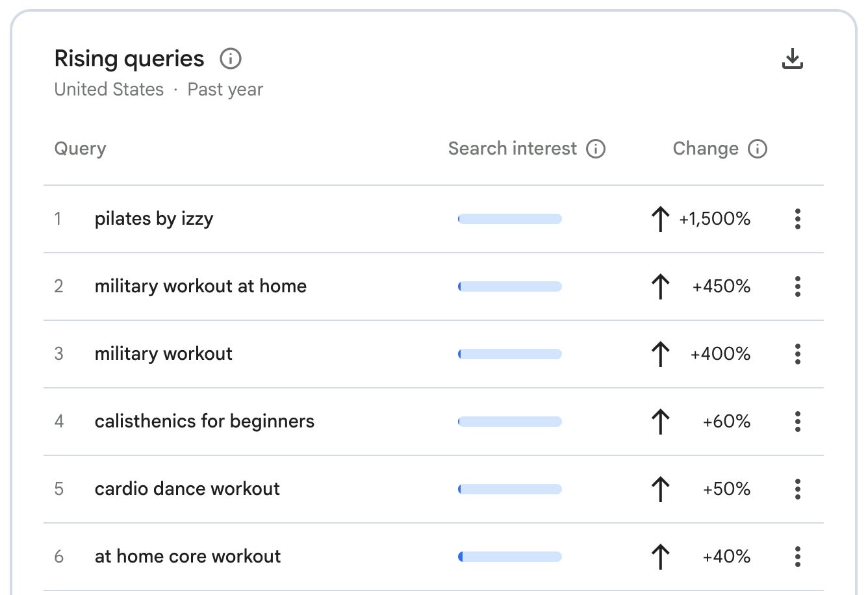Click search interest bar for calisthenics for beginners

[510, 422]
